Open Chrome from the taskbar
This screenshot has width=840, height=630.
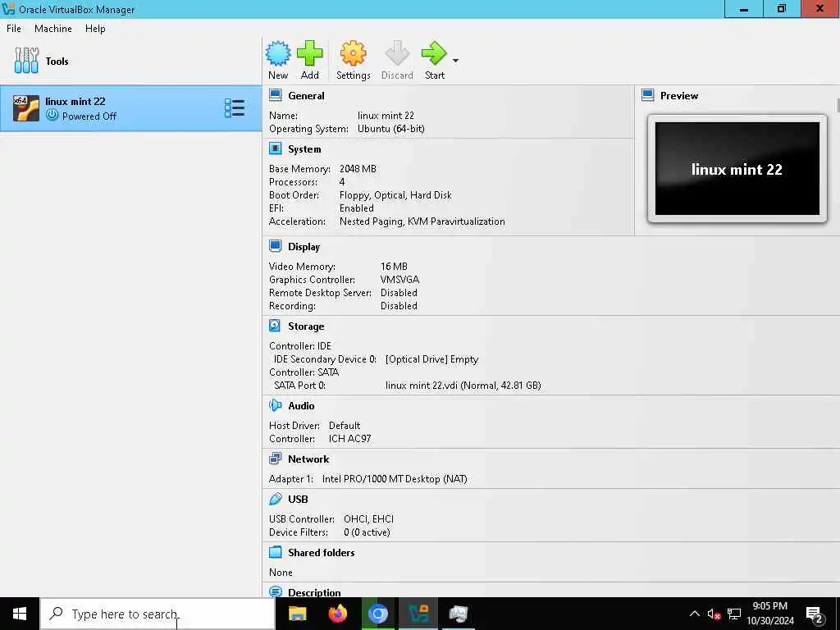tap(377, 614)
